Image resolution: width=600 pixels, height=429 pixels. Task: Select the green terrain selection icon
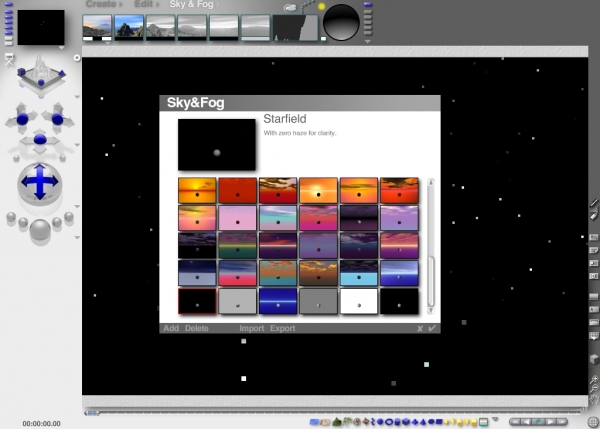(337, 422)
